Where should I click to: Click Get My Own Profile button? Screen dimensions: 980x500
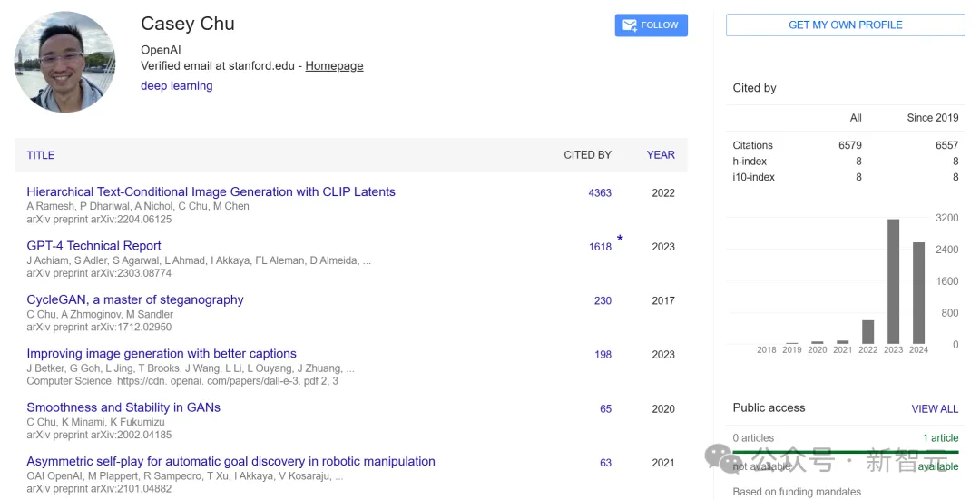tap(845, 25)
